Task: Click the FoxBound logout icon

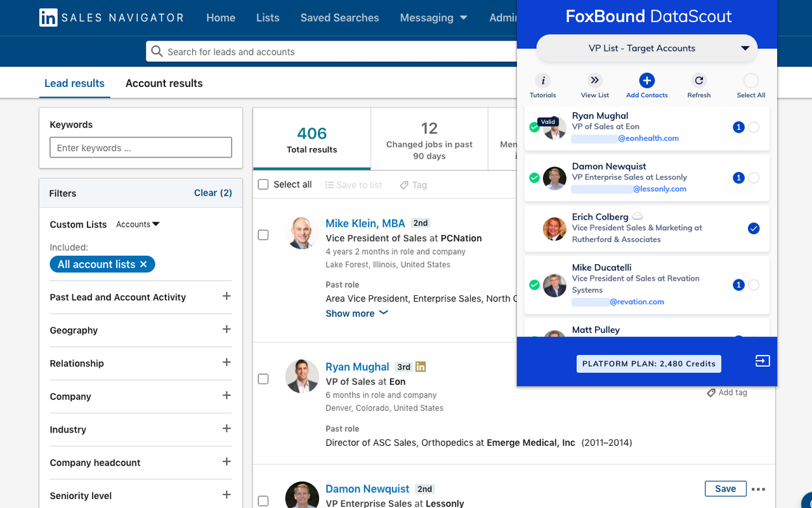Action: [x=763, y=361]
